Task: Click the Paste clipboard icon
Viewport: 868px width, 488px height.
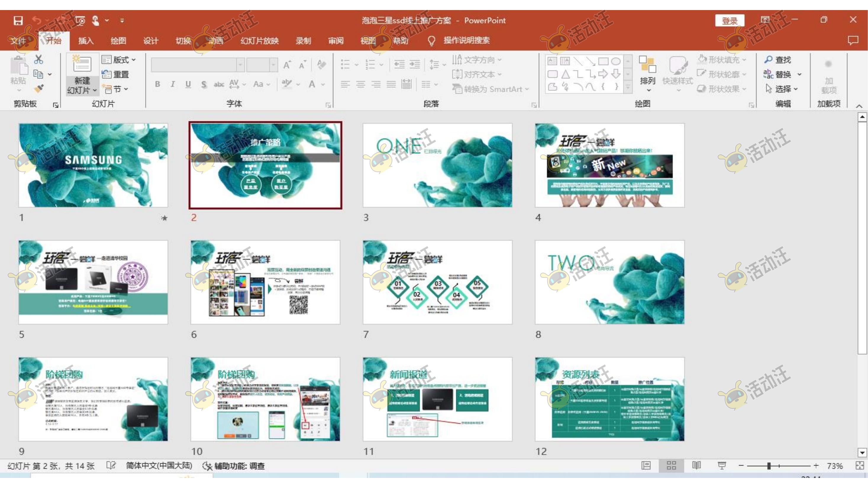Action: (x=19, y=66)
